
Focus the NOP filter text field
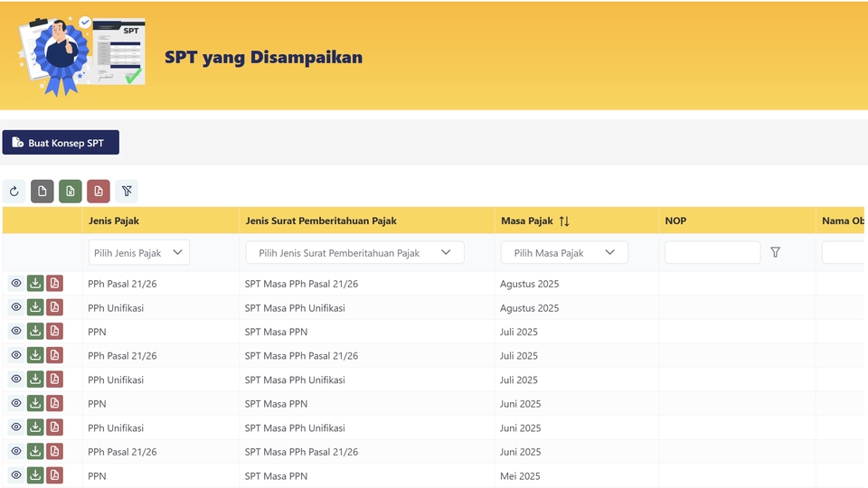(712, 253)
